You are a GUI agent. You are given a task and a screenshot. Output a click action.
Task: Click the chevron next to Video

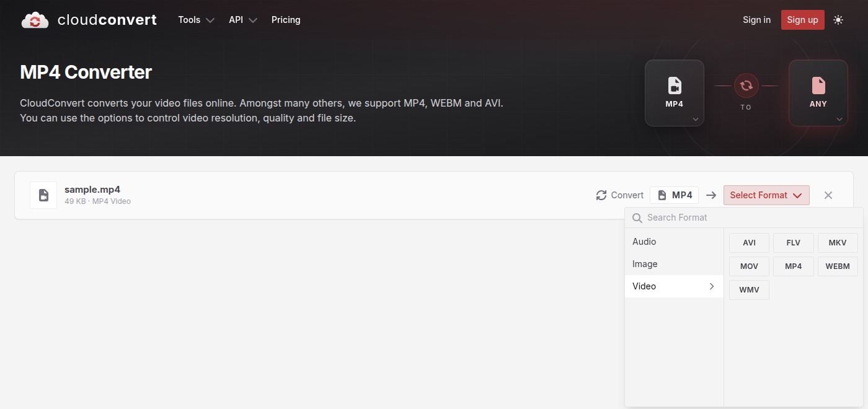tap(712, 286)
